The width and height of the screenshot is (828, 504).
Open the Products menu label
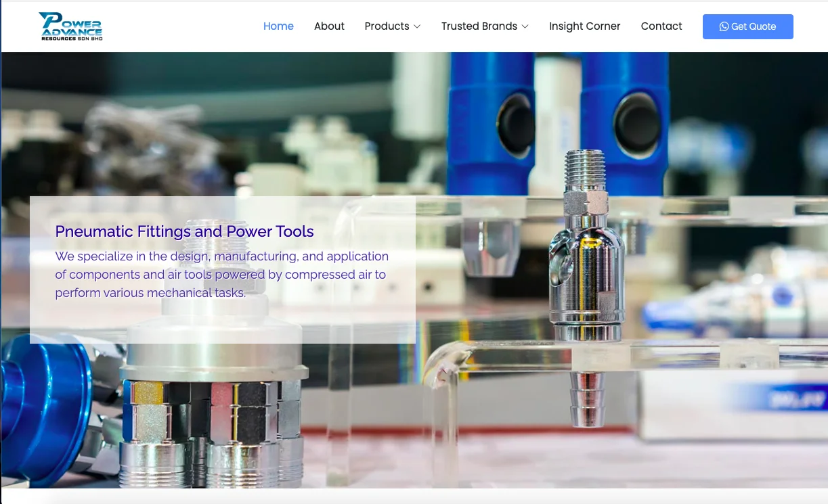(387, 26)
